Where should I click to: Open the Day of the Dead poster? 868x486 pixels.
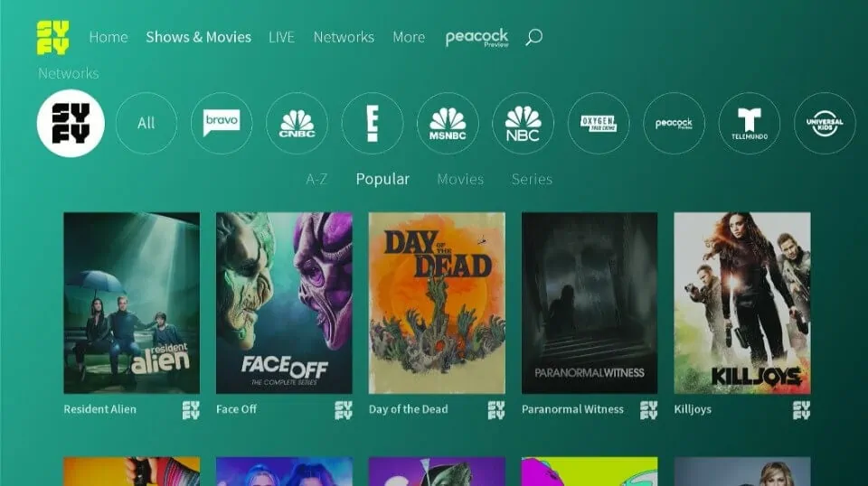coord(437,303)
